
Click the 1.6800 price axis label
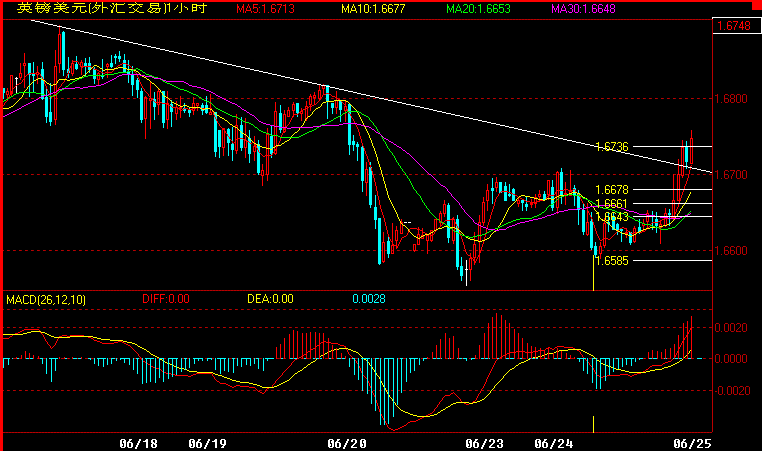pos(731,99)
